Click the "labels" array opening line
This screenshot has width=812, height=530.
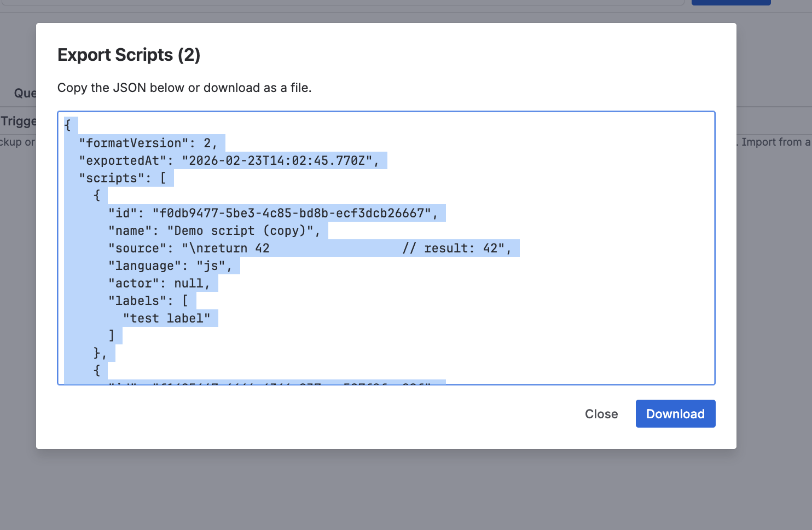(148, 301)
